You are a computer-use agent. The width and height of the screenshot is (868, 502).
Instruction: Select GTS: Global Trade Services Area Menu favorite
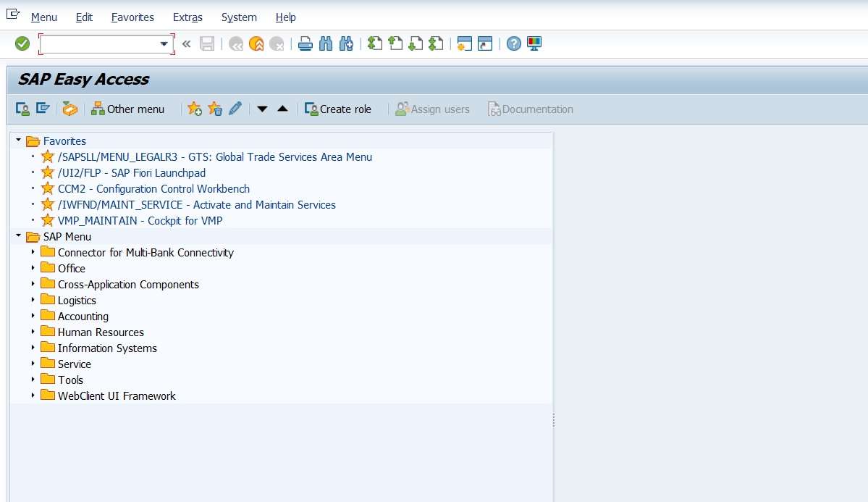tap(215, 156)
